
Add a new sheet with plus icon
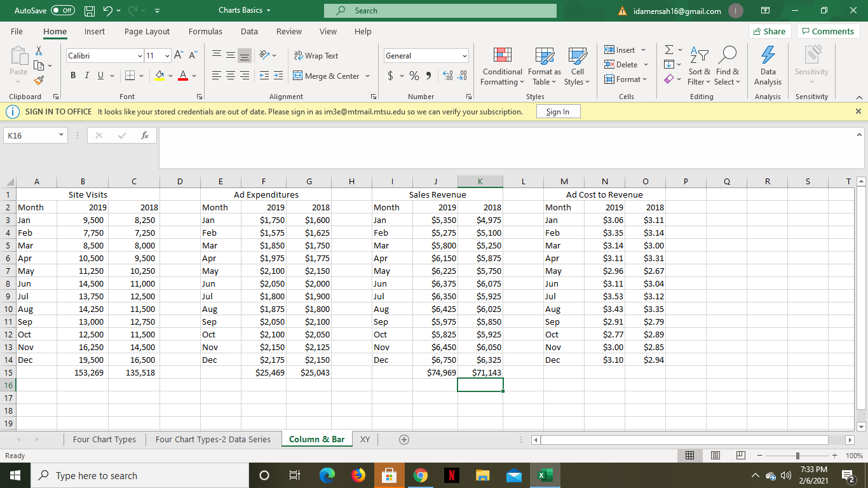(x=403, y=440)
